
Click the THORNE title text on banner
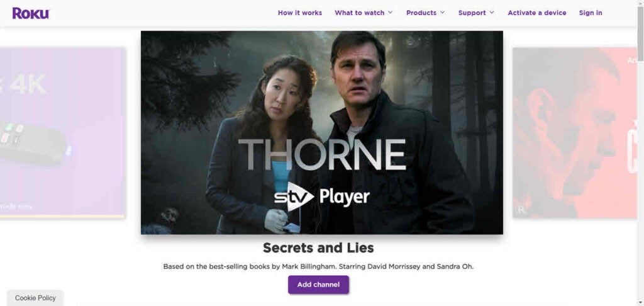point(322,155)
